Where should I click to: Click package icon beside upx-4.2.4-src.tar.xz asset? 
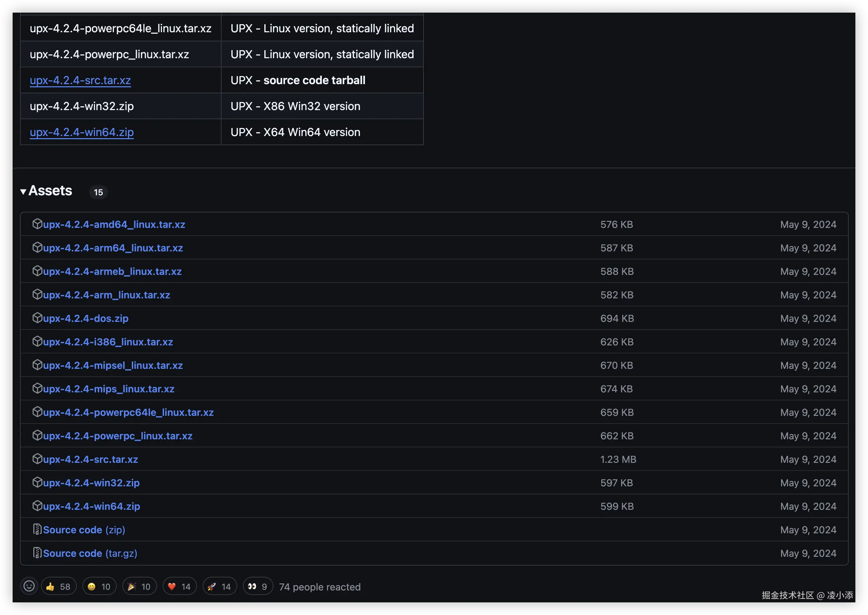37,459
